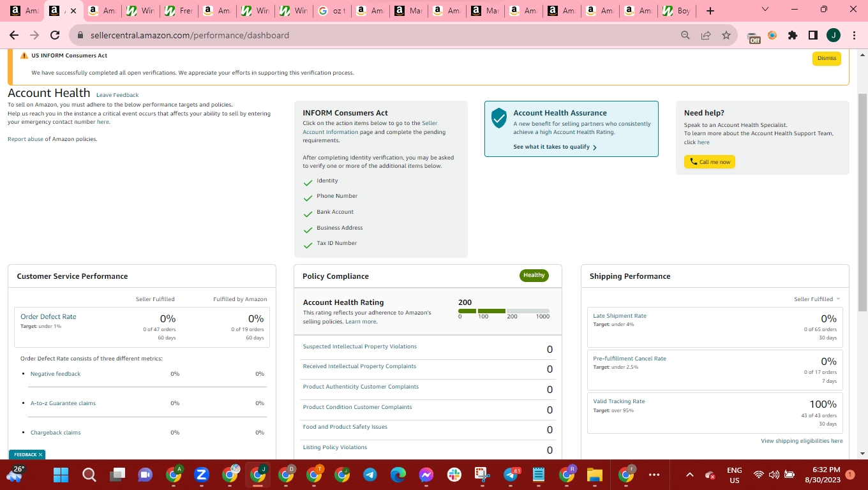Open Snipping Tool from the taskbar
This screenshot has height=490, width=868.
pos(483,475)
